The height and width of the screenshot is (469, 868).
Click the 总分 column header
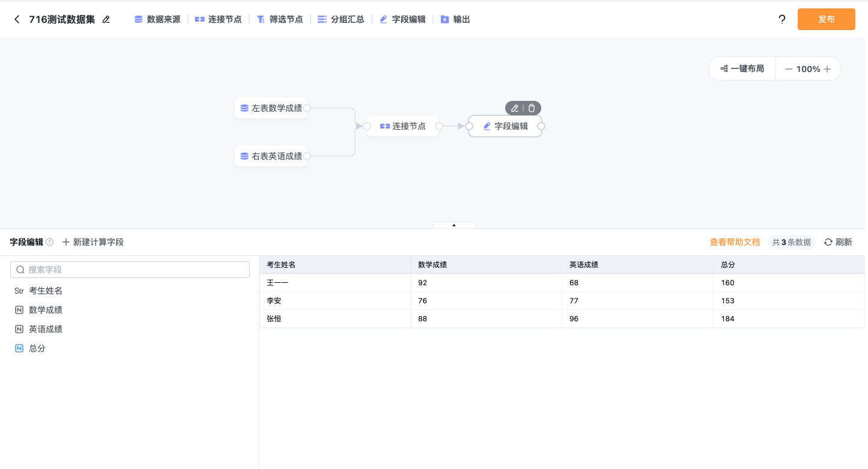[789, 265]
